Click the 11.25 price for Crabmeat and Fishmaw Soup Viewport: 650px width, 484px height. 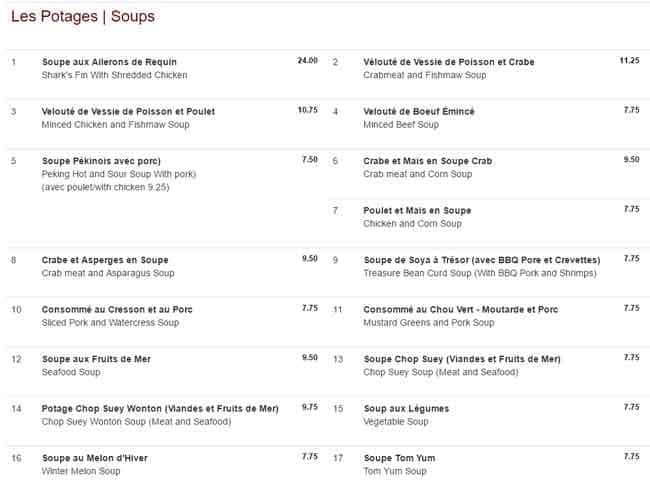click(629, 61)
